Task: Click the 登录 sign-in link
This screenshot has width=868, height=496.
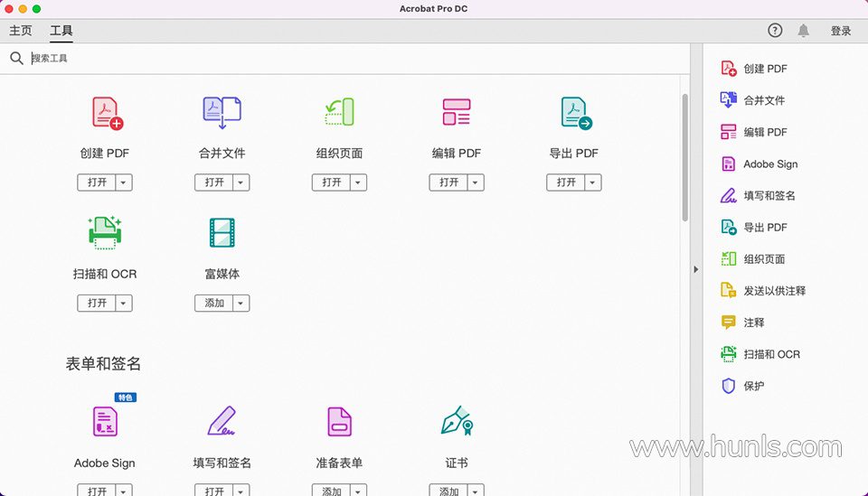Action: 841,31
